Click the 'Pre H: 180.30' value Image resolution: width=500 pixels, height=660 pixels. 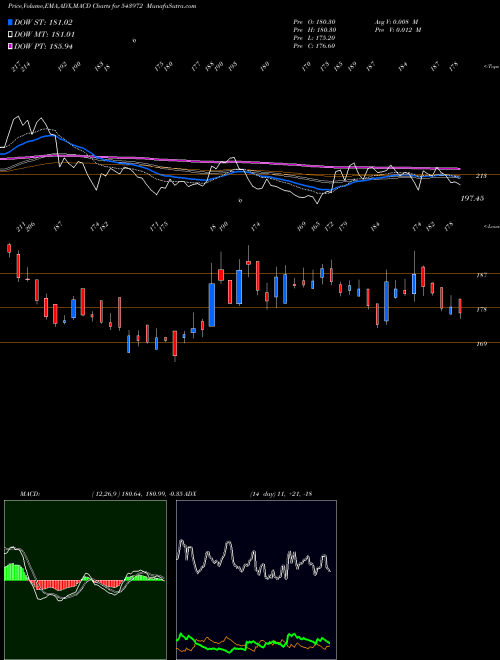coord(314,30)
